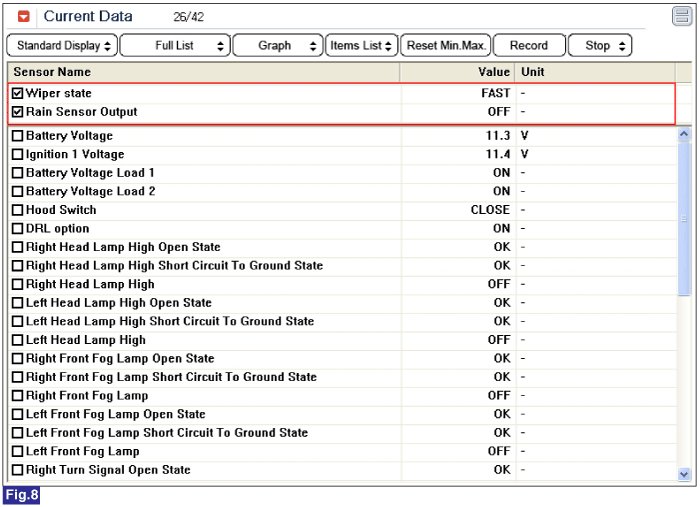
Task: Click the scrollbar down arrow
Action: [684, 474]
